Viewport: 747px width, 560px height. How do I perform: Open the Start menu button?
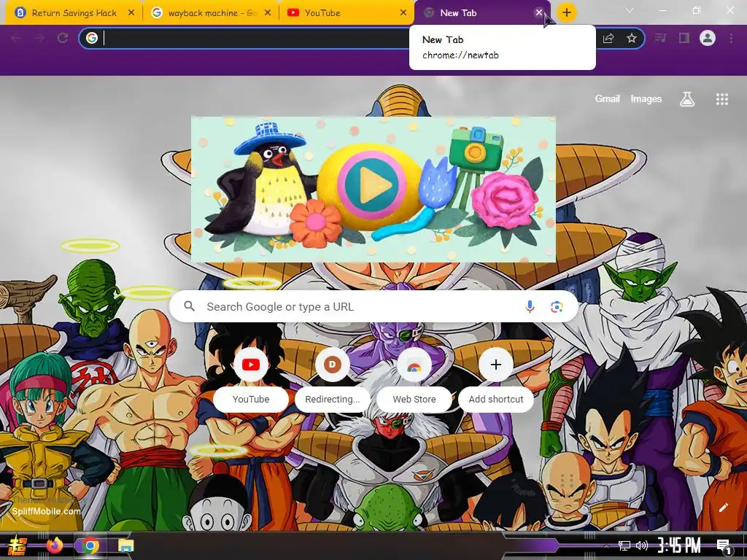coord(18,545)
